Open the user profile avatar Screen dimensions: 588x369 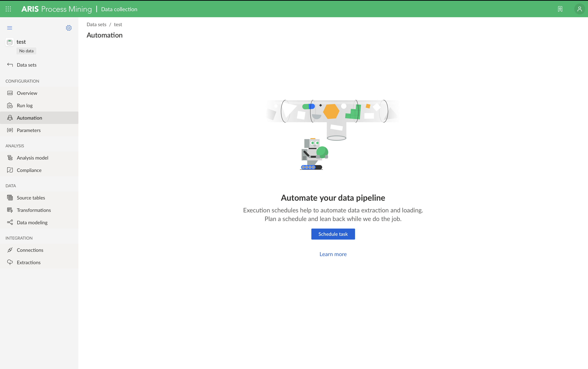[x=579, y=9]
